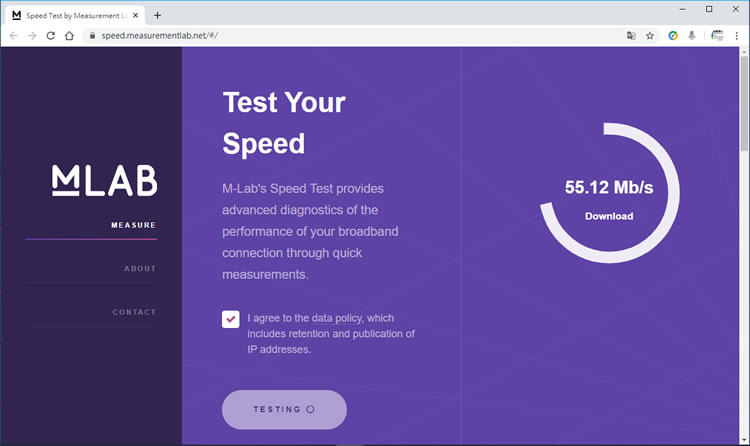The width and height of the screenshot is (750, 446).
Task: Click the TESTING button
Action: 284,410
